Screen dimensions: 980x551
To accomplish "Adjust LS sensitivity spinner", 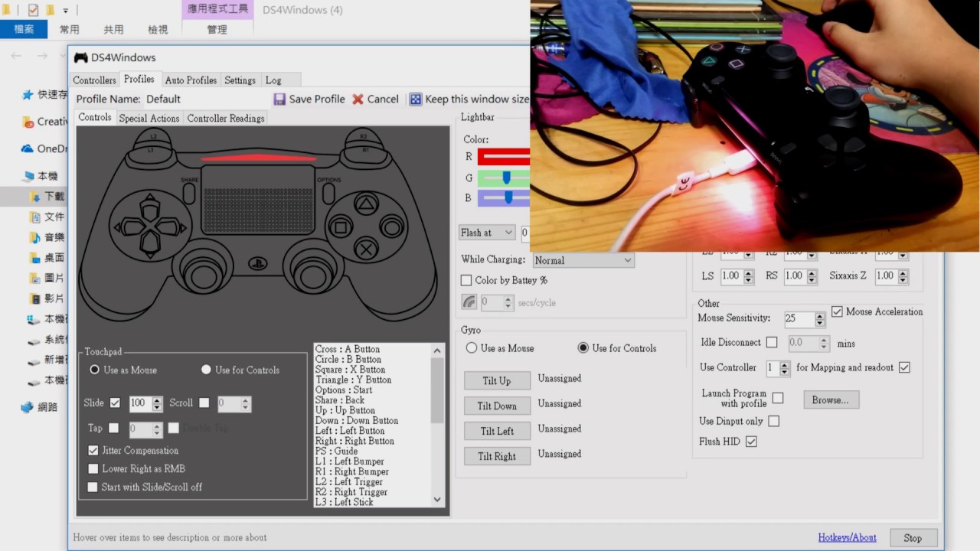I will coord(748,276).
